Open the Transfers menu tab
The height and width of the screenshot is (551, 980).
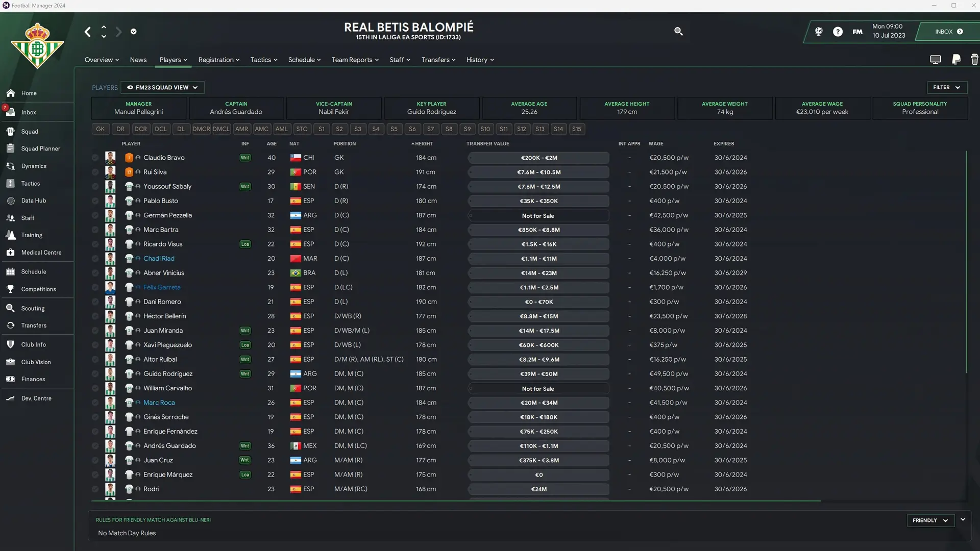point(438,60)
